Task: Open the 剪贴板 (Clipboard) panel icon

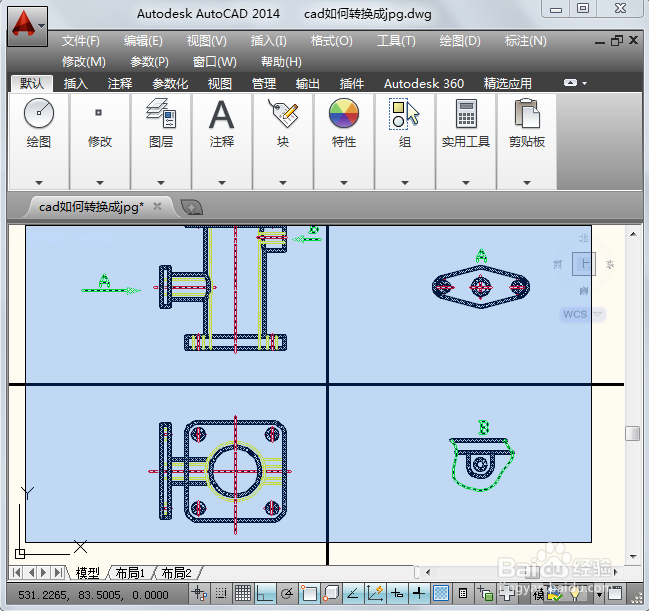Action: 527,113
